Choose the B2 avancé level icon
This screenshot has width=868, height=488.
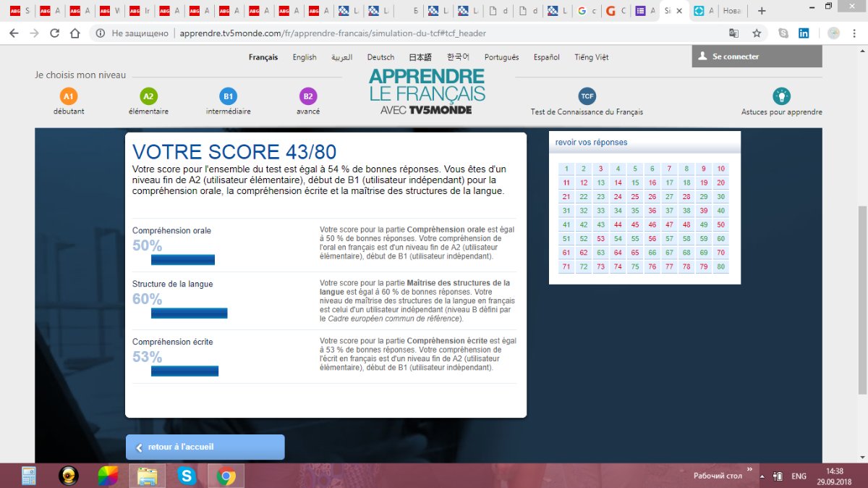[308, 96]
